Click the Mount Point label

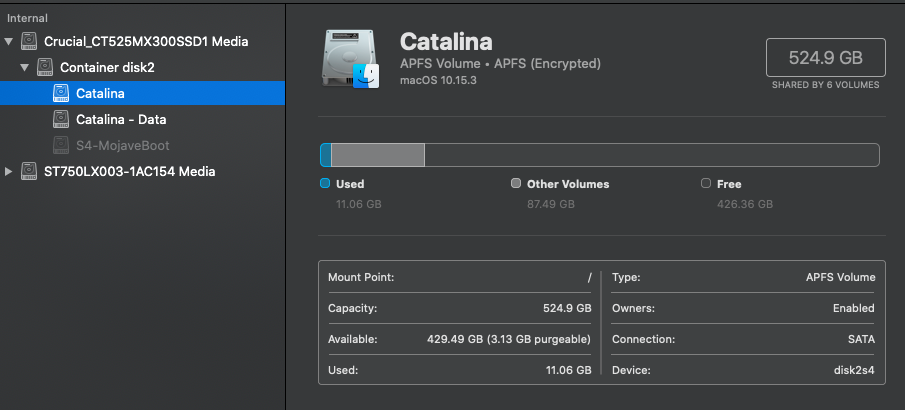[x=361, y=277]
